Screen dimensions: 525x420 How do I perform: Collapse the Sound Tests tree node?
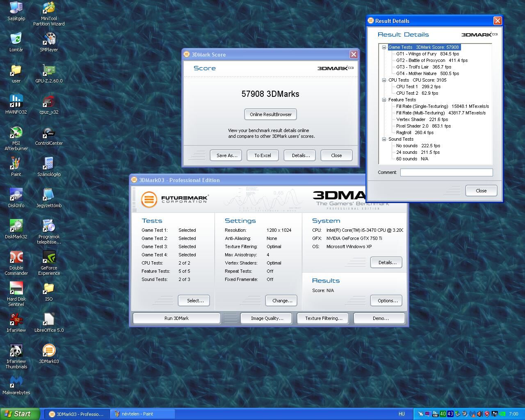[x=384, y=139]
